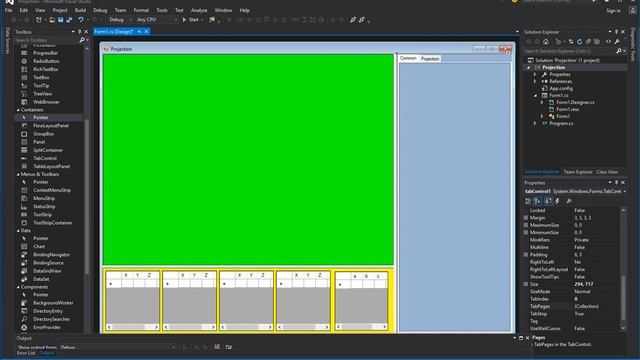The width and height of the screenshot is (640, 360).
Task: Select Form1.Designer.cs in Solution Explorer
Action: [575, 102]
